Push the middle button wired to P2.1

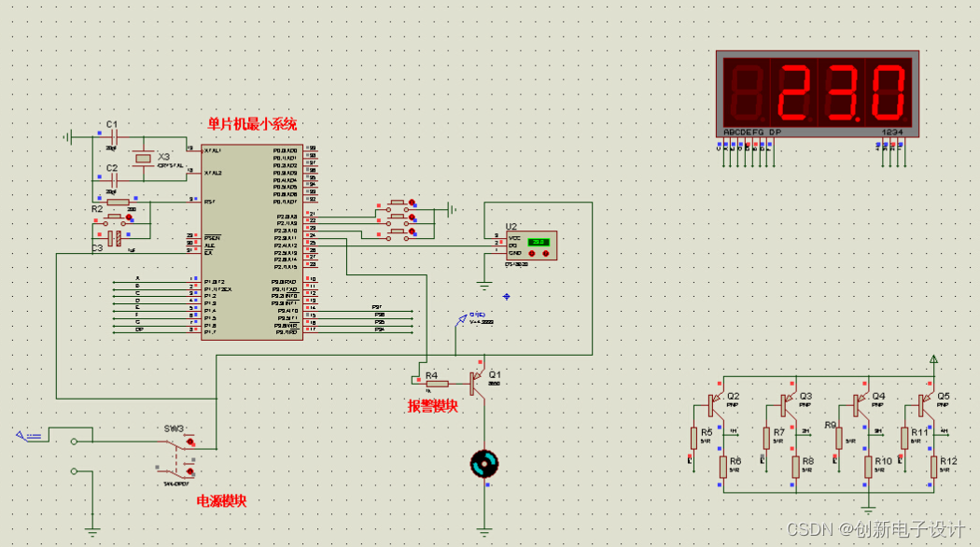tap(398, 218)
